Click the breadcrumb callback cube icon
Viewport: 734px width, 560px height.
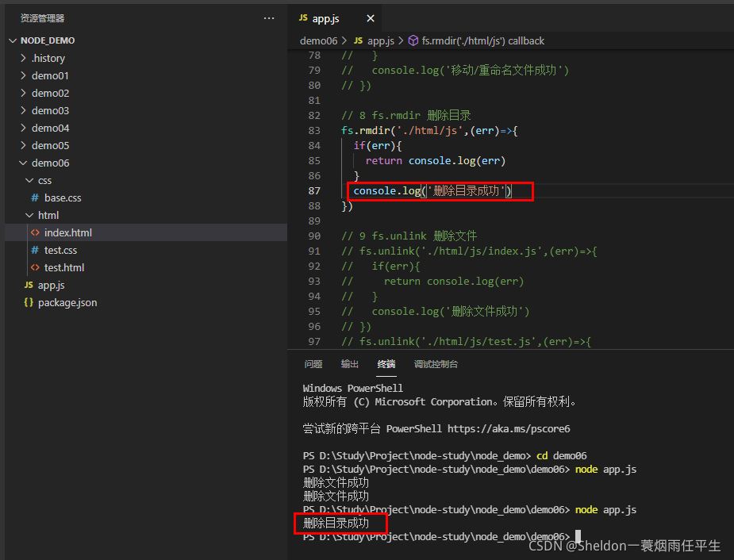pyautogui.click(x=413, y=40)
